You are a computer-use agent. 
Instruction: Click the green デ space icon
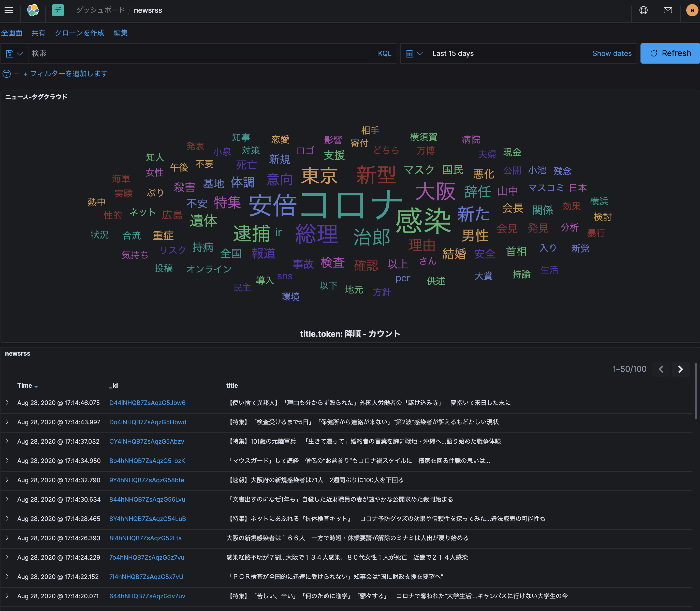tap(58, 10)
